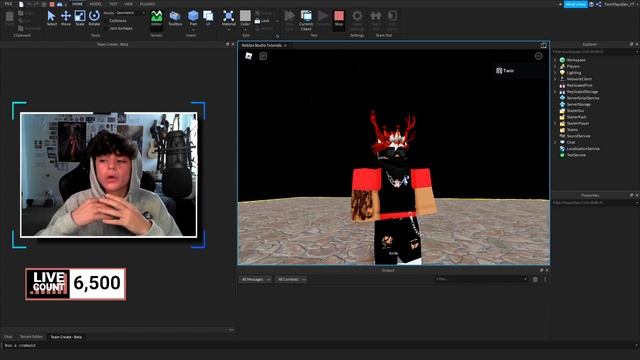The width and height of the screenshot is (640, 360).
Task: Switch to the VIEW ribbon tab
Action: (x=129, y=4)
